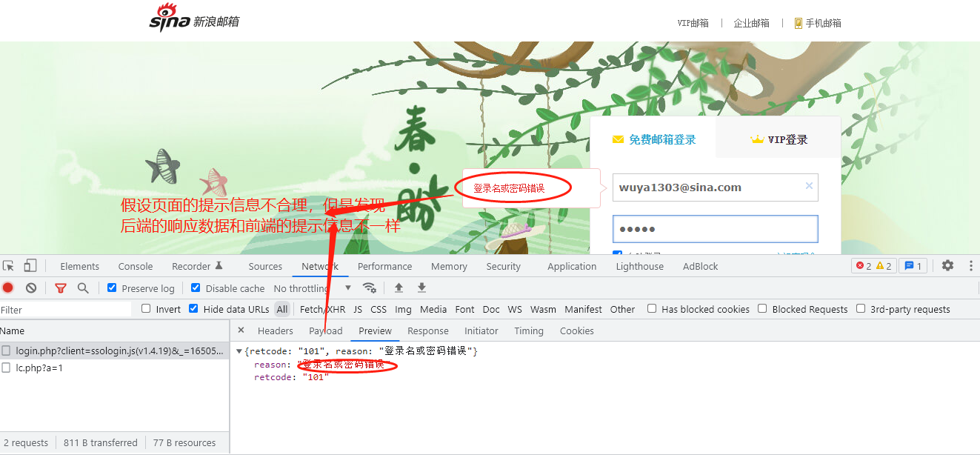Open network conditions Wi-Fi icon
Screen dimensions: 980x455
pyautogui.click(x=369, y=288)
